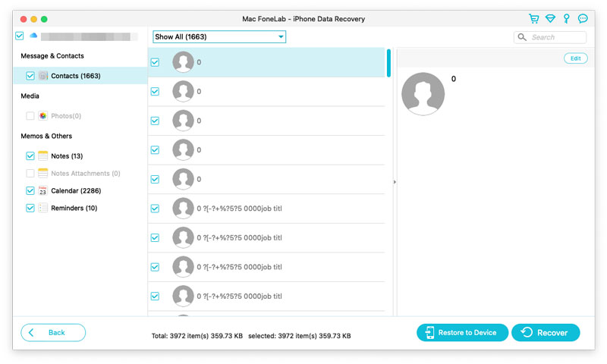Select Calendar (2286) category
This screenshot has width=607, height=364.
(76, 190)
